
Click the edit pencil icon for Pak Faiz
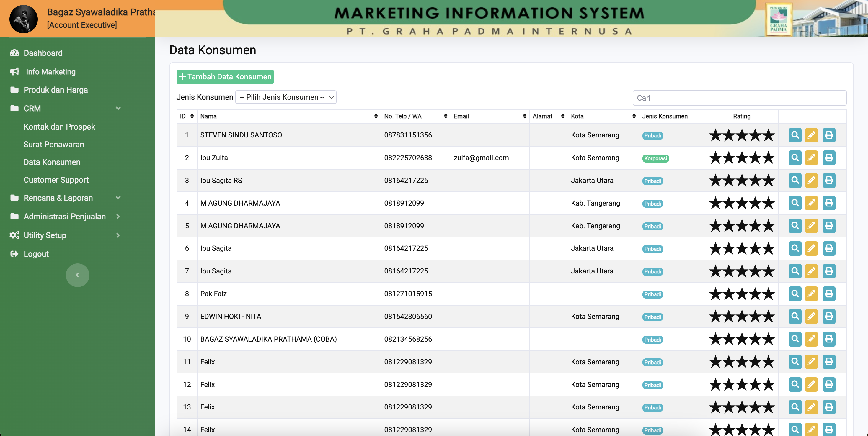coord(811,294)
